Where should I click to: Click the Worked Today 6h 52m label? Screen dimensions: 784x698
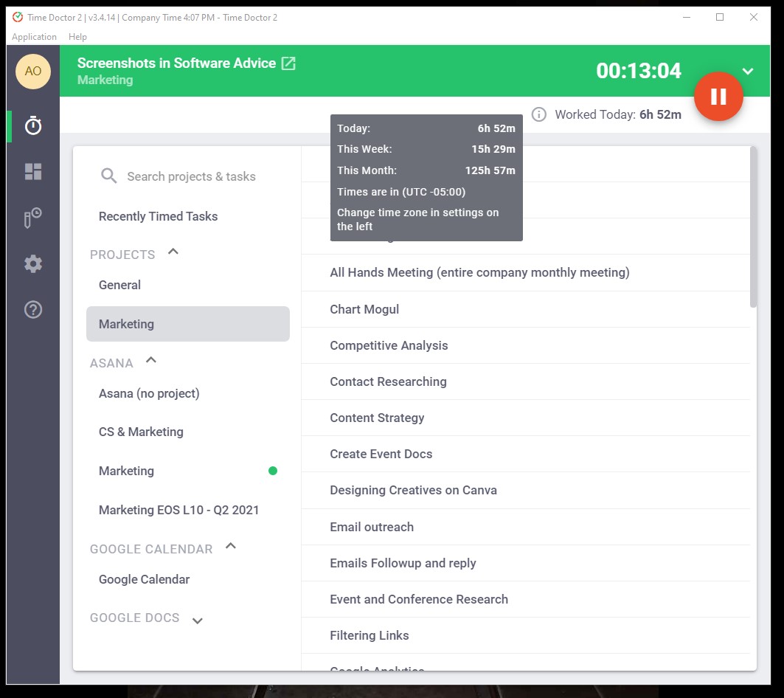click(x=618, y=114)
